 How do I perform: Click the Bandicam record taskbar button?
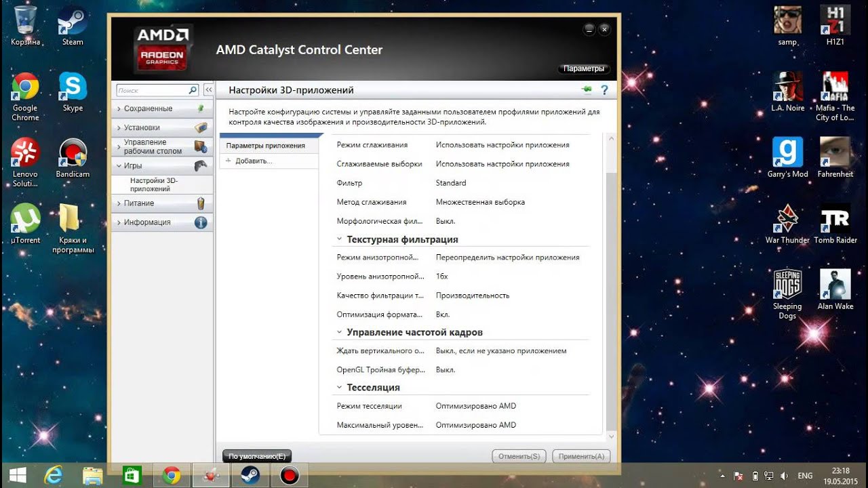[x=290, y=476]
